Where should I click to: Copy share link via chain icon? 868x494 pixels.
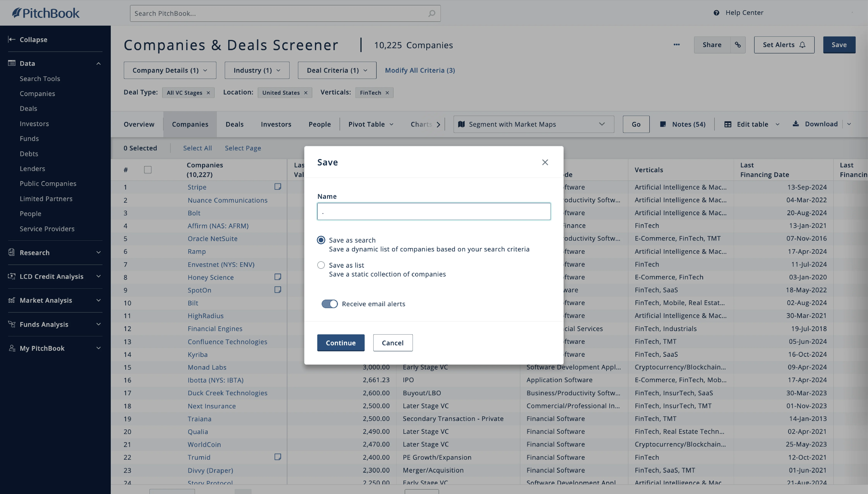(x=738, y=45)
